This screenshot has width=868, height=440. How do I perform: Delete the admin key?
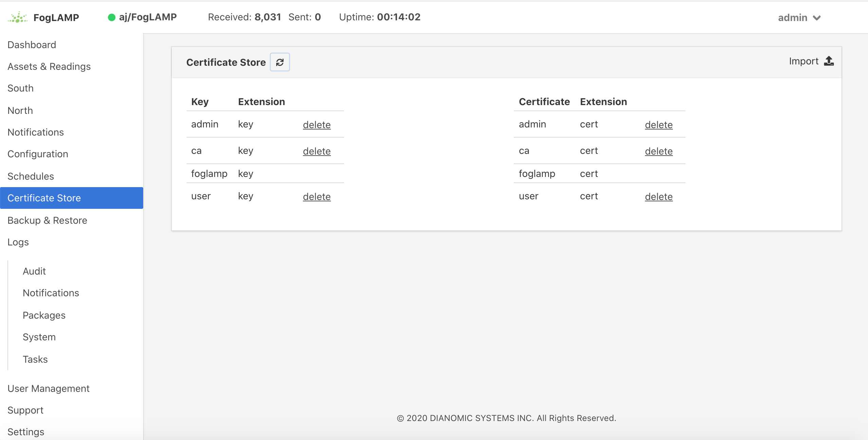point(316,124)
